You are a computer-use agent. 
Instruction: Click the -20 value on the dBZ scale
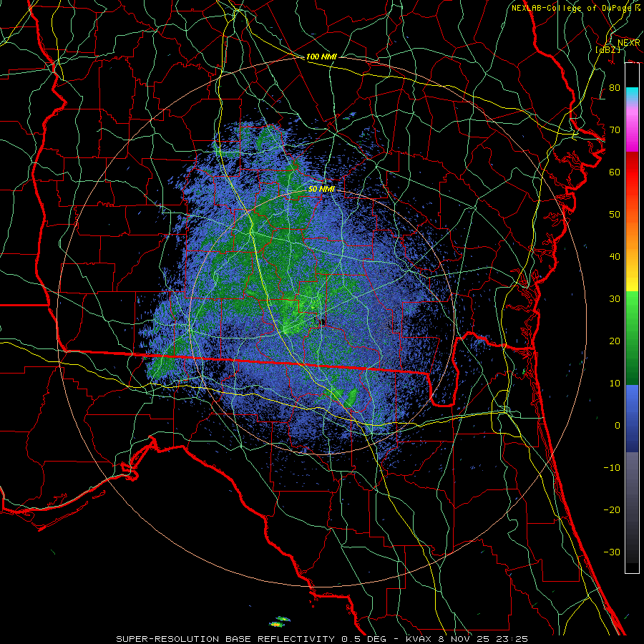tap(612, 509)
